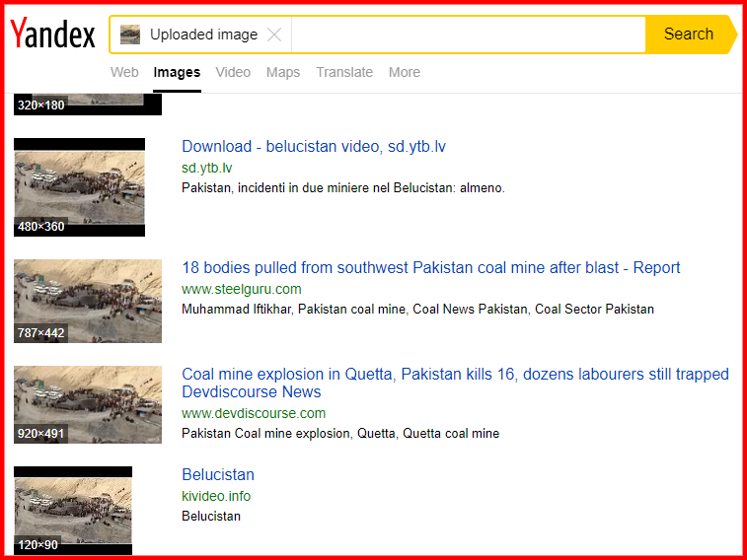This screenshot has width=747, height=560.
Task: Remove uploaded image with X icon
Action: click(x=274, y=35)
